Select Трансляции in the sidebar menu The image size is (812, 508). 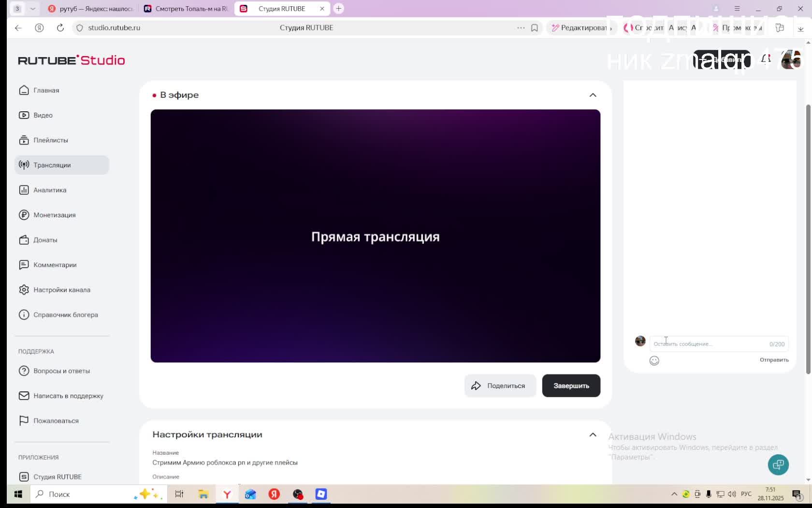click(x=62, y=165)
